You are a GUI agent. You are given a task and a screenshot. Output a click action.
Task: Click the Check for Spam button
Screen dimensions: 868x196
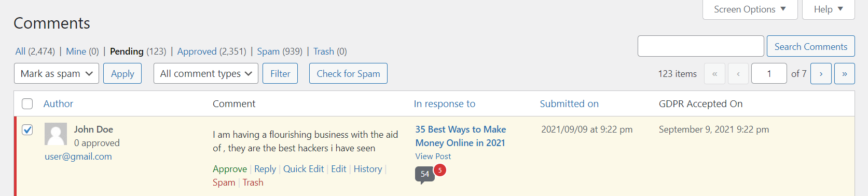point(348,73)
